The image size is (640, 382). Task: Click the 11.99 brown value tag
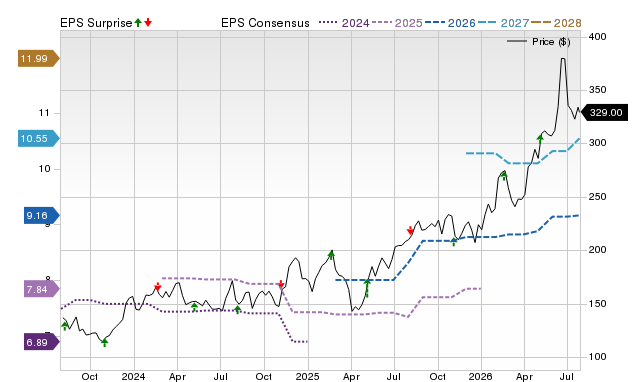pos(38,58)
